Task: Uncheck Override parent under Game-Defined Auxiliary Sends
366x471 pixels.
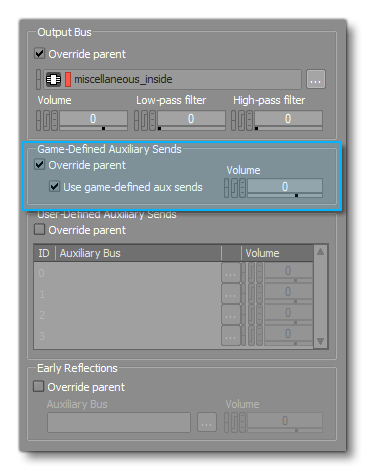Action: (x=40, y=164)
